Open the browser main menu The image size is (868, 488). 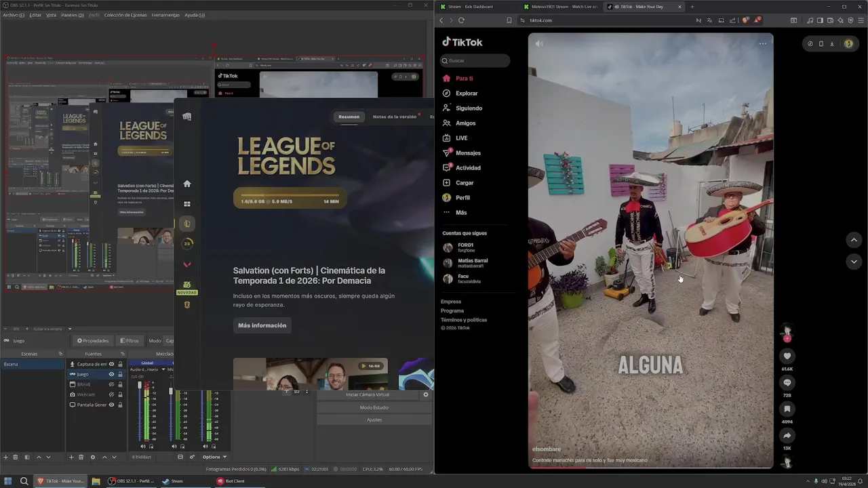(x=860, y=20)
